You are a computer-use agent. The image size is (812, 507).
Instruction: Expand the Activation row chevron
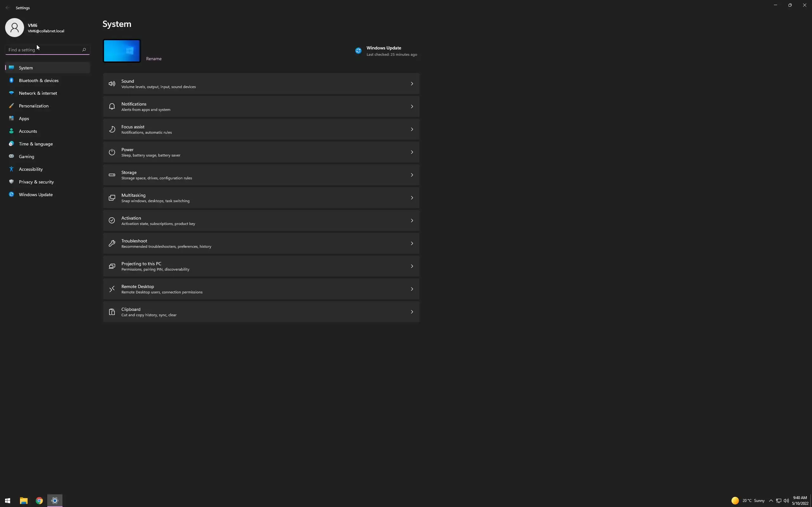(412, 221)
